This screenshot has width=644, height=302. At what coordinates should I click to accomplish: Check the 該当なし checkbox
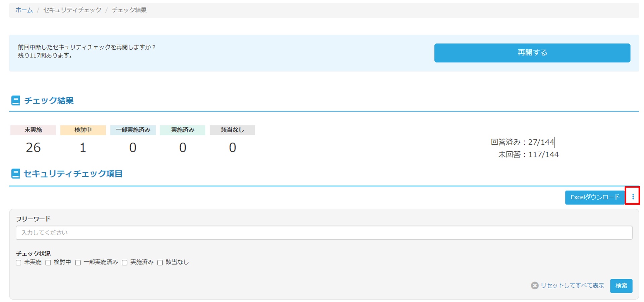point(160,263)
